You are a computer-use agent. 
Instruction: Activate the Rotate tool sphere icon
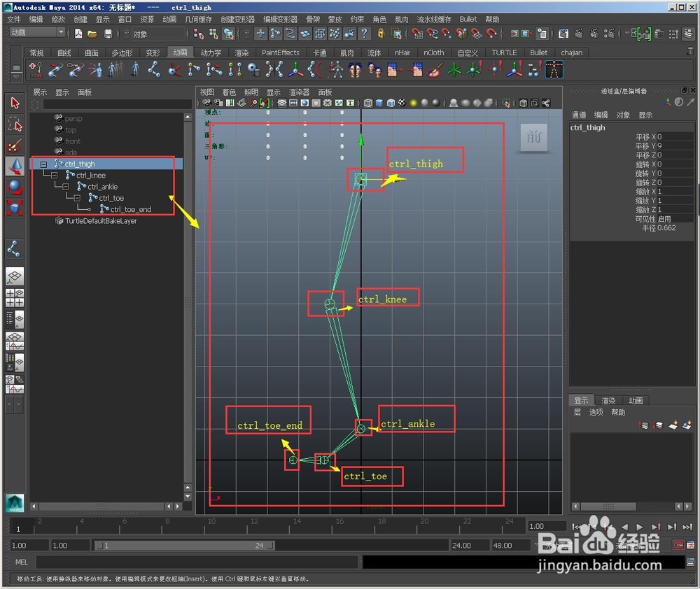click(x=15, y=187)
